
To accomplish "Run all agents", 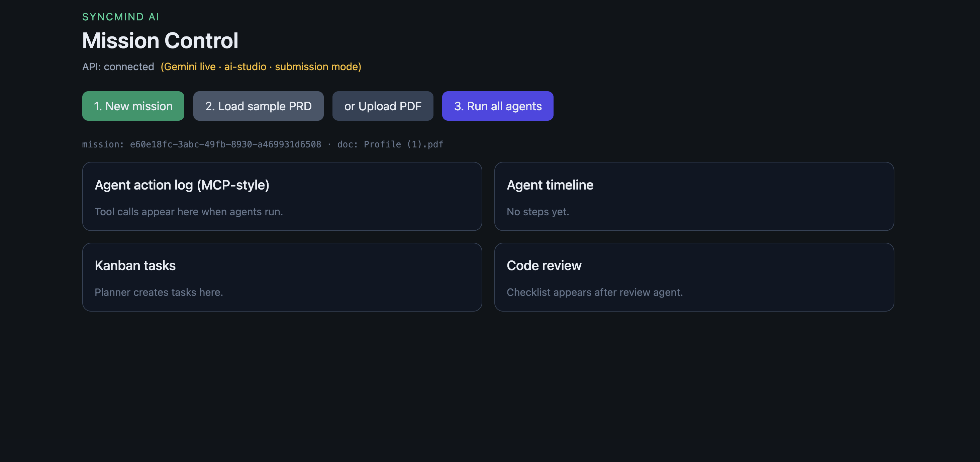I will 498,106.
